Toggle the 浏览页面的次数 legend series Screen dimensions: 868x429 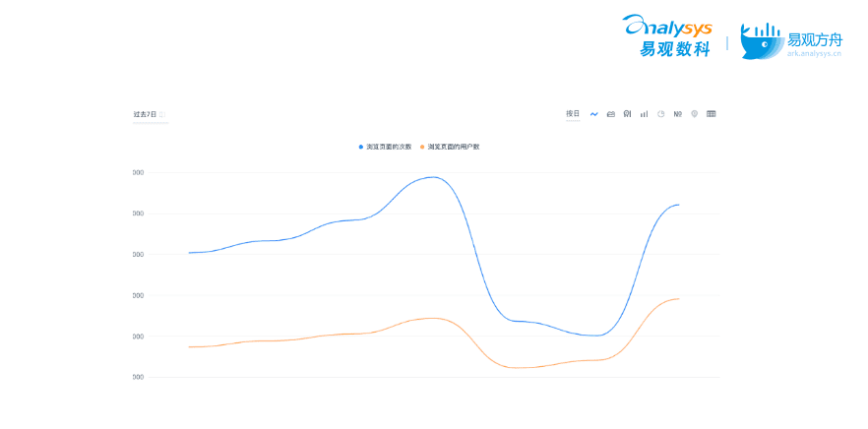click(x=391, y=147)
